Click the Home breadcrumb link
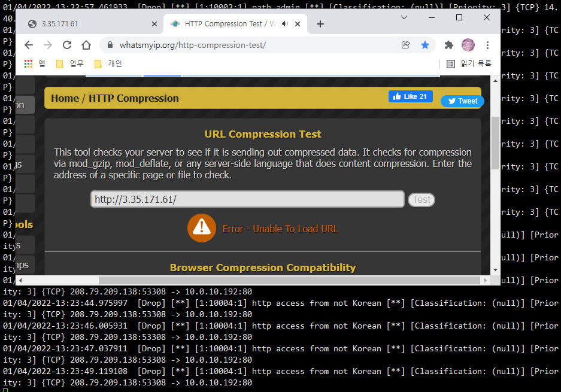 pyautogui.click(x=65, y=98)
